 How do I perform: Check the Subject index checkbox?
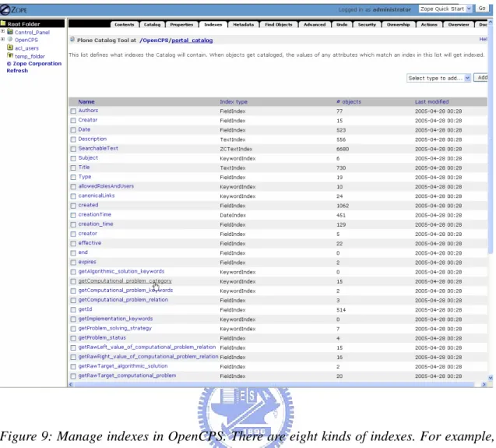[73, 158]
